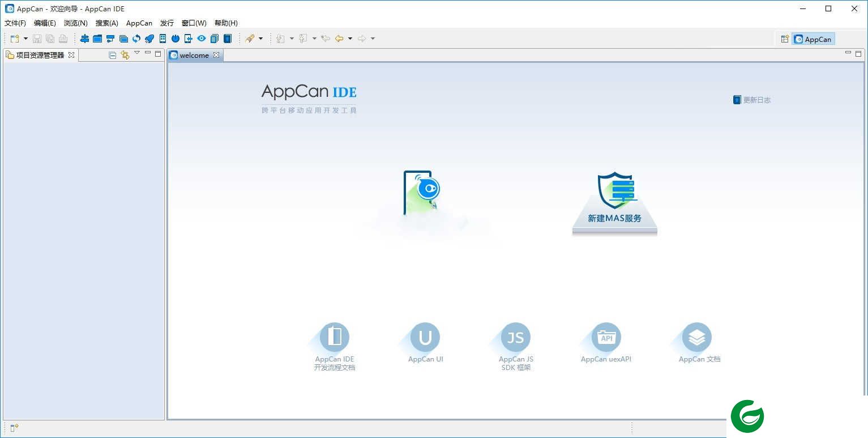
Task: Open the 更新日志 link
Action: [x=752, y=100]
